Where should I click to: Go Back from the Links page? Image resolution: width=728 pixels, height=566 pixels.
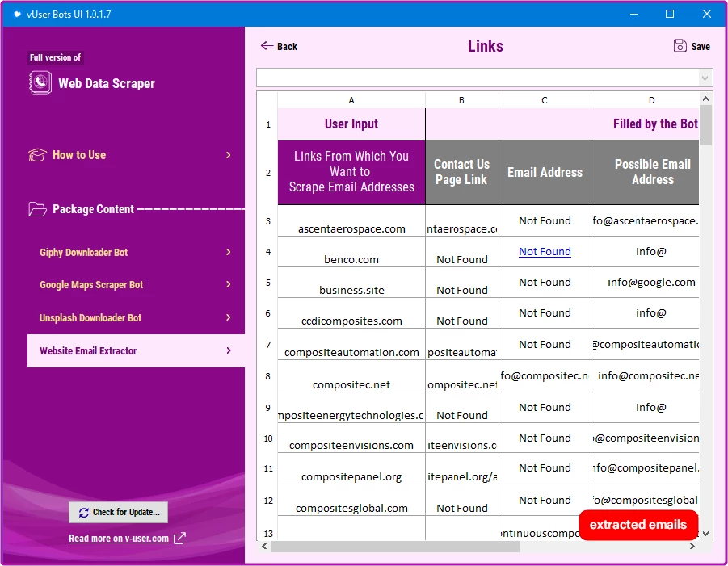[x=279, y=46]
